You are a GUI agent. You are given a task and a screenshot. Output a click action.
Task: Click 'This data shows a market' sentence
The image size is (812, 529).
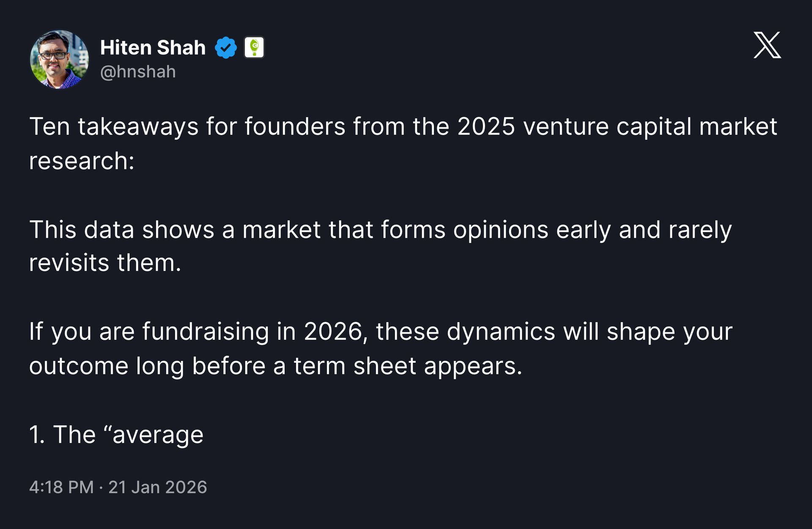click(380, 230)
